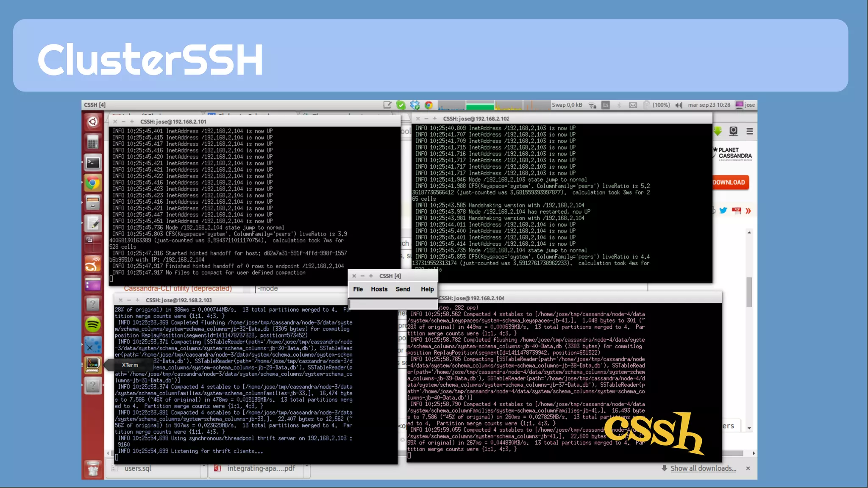Expand more share options chevron
This screenshot has width=868, height=488.
748,211
